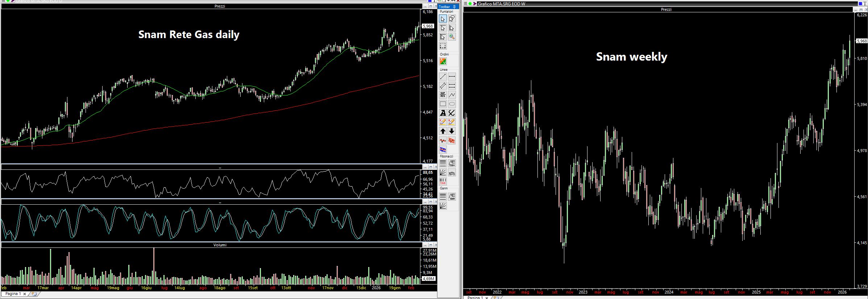This screenshot has height=299, width=868.
Task: Insert a down arrow marker
Action: tap(452, 131)
